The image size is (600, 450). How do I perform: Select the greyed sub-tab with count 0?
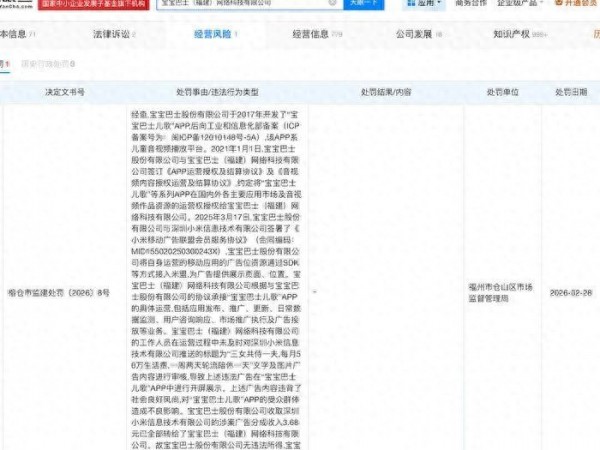[48, 63]
